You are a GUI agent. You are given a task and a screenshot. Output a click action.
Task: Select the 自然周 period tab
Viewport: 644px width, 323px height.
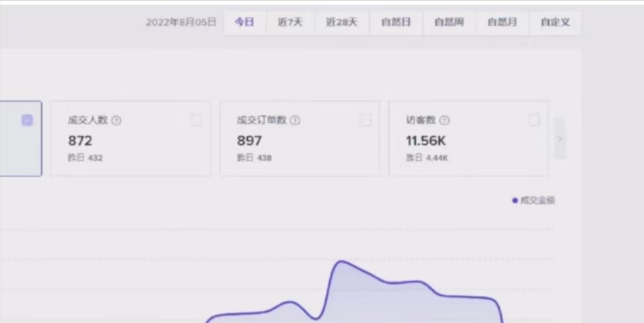(449, 23)
